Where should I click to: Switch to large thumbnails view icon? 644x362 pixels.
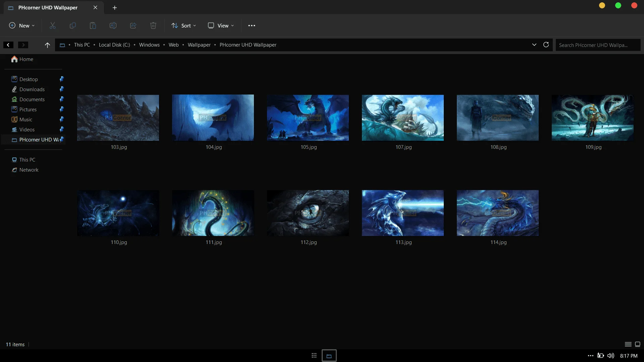click(x=638, y=344)
